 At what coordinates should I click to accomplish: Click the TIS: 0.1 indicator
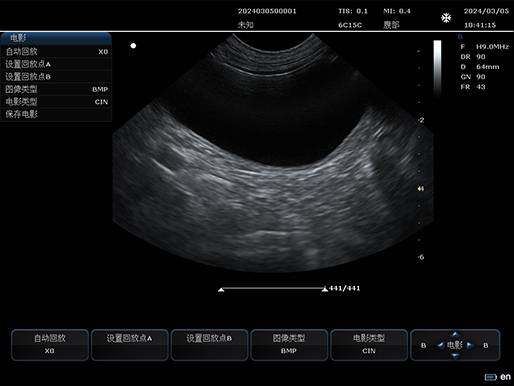point(353,11)
